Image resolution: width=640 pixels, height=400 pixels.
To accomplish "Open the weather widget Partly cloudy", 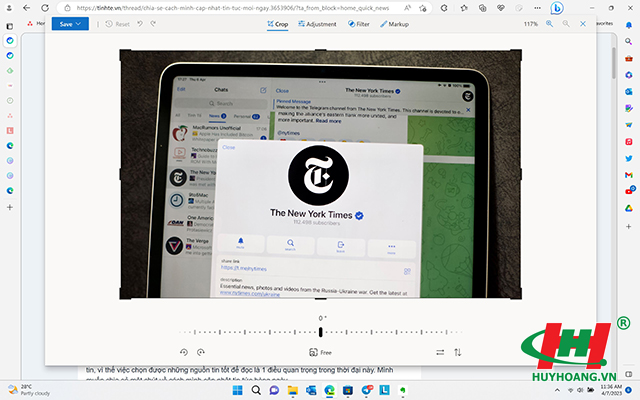I will click(x=29, y=390).
